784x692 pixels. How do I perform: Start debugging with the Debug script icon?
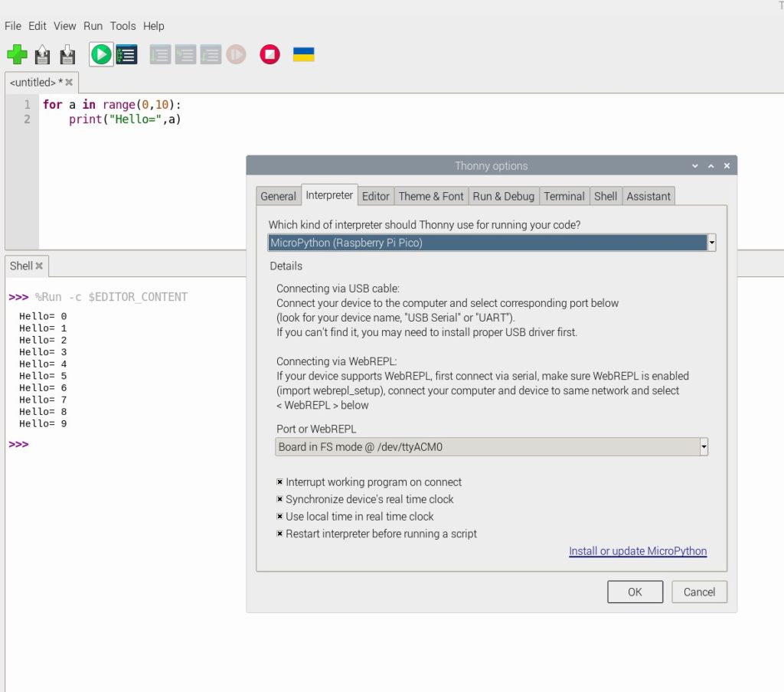[126, 54]
